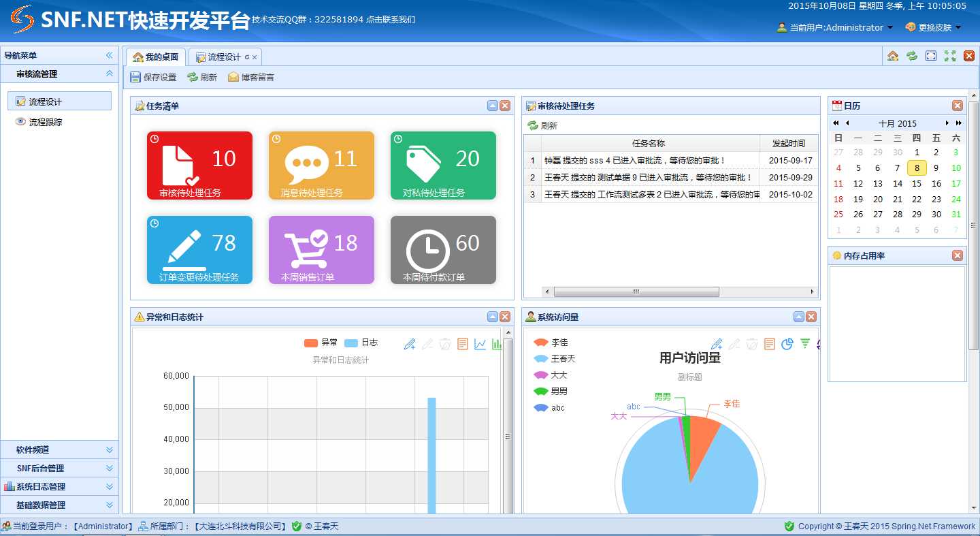
Task: Close the 流程设计 tab
Action: [x=255, y=57]
